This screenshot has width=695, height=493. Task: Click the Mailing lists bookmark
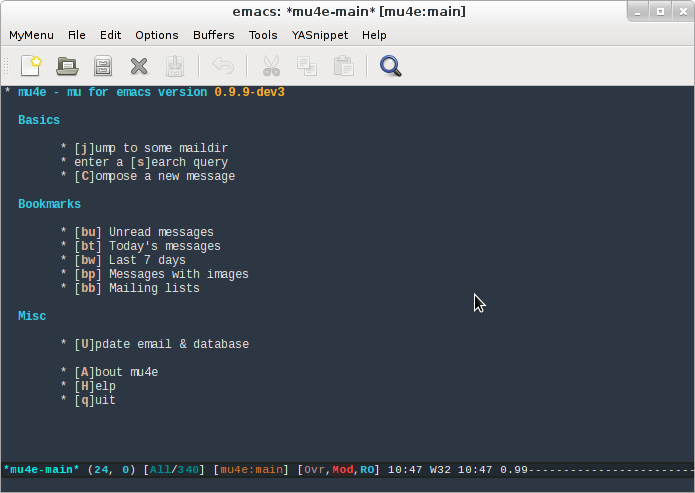(x=153, y=288)
